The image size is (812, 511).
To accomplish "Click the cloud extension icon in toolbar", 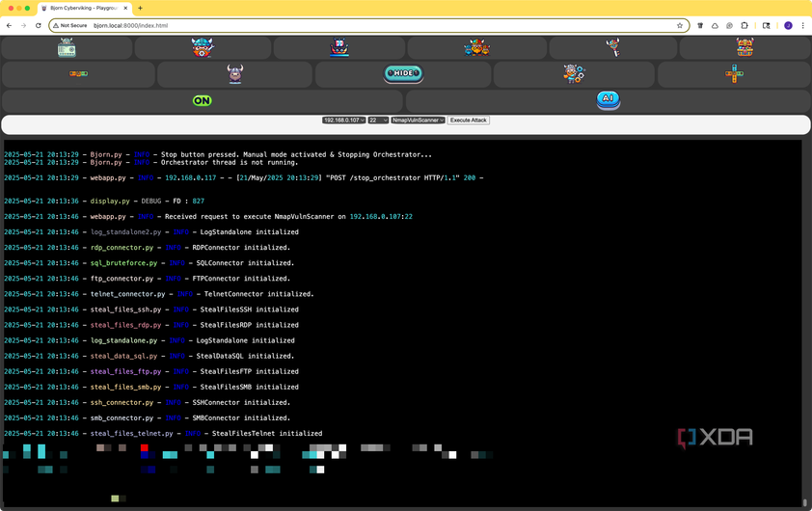I will click(x=715, y=25).
